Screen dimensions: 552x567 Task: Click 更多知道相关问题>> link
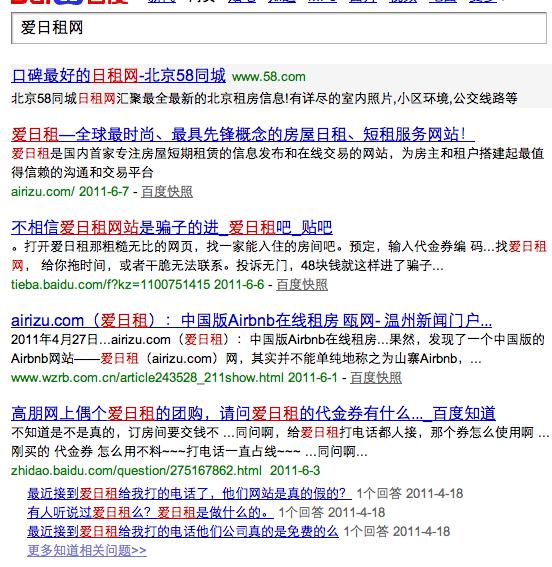point(87,550)
